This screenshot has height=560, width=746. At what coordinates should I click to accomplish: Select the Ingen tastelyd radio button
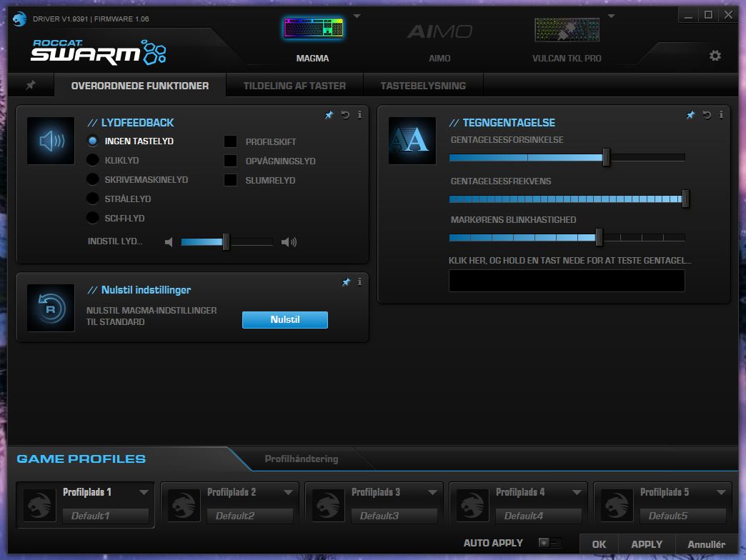point(92,141)
